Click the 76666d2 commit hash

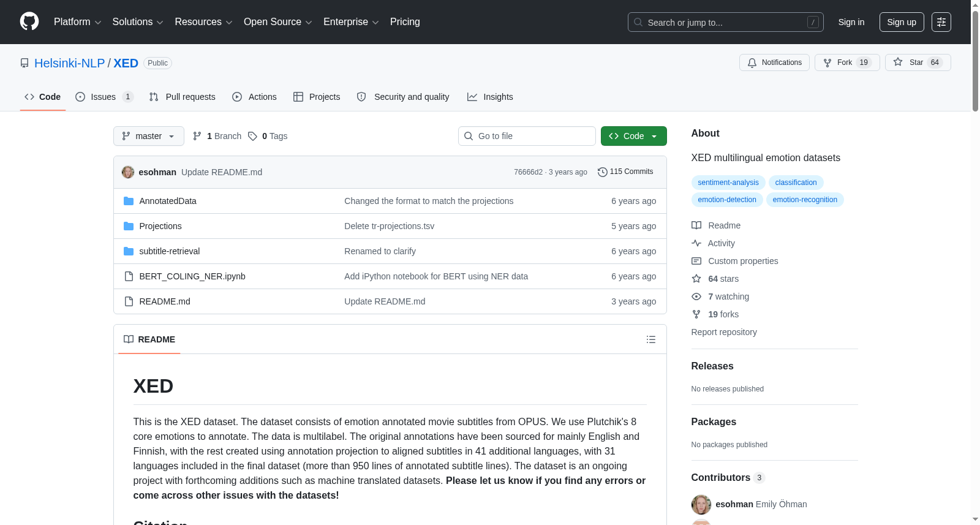pos(528,172)
